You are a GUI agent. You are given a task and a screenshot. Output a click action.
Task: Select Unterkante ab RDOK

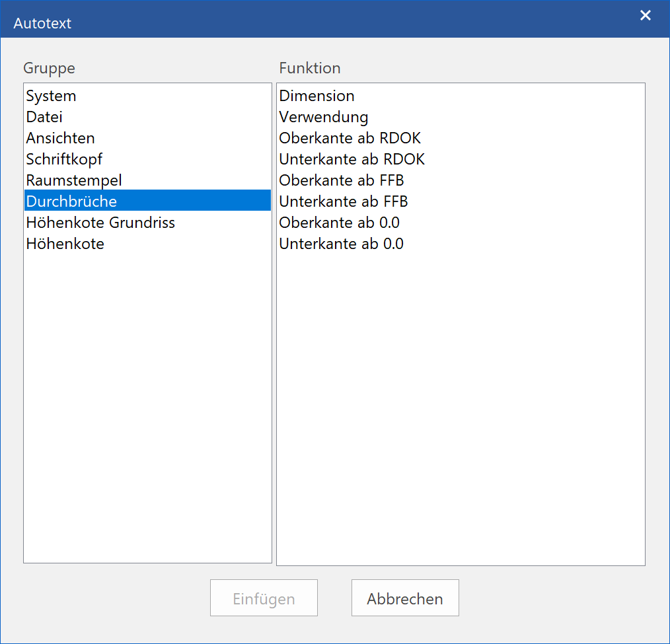click(461, 159)
